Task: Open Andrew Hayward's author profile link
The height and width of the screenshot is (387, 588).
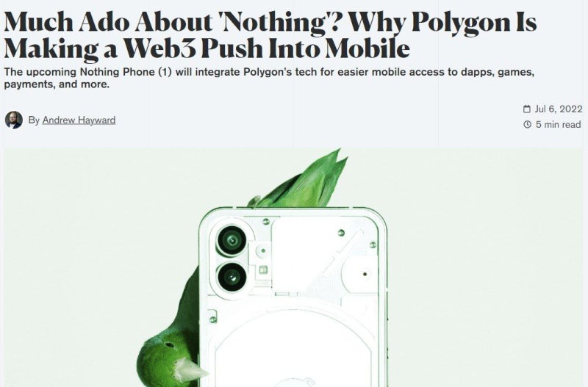Action: coord(79,120)
